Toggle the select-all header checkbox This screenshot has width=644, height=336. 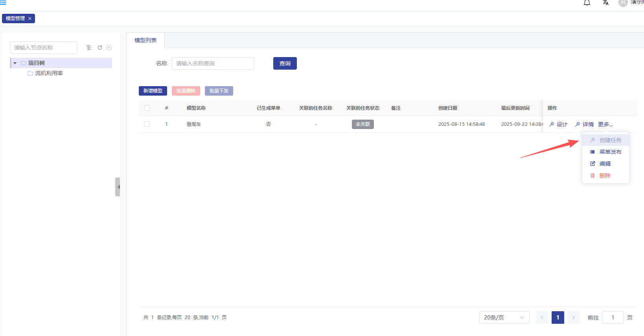point(147,108)
